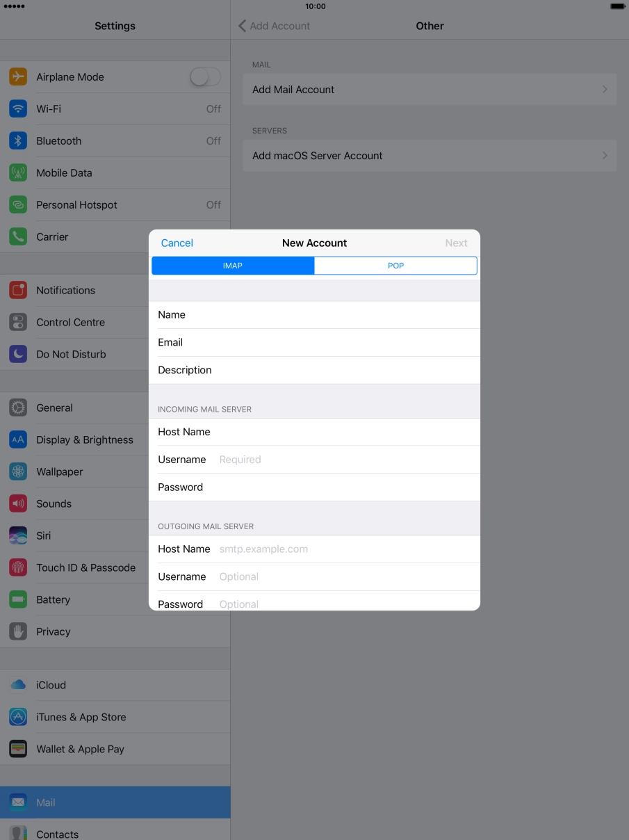
Task: Select Mail in the Settings sidebar
Action: [115, 802]
